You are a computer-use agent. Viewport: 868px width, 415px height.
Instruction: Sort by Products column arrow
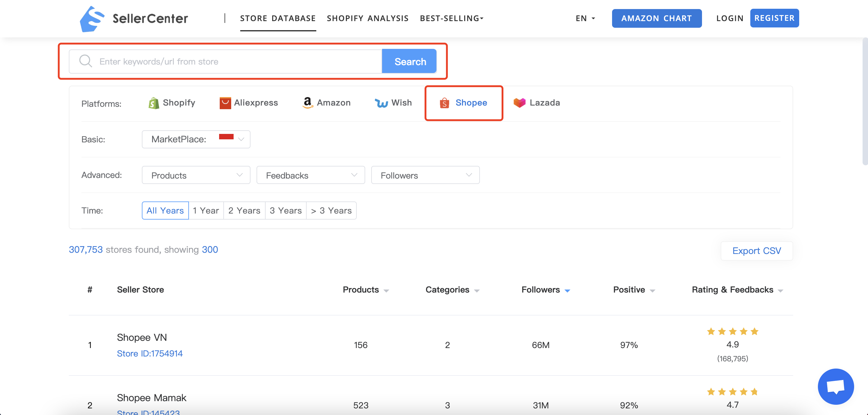point(386,291)
